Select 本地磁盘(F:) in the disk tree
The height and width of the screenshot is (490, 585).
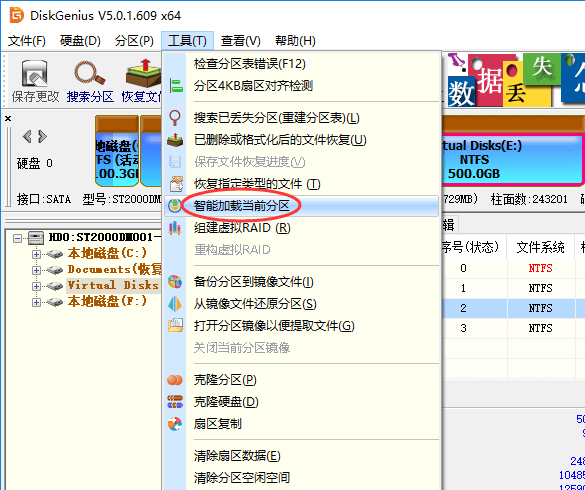tap(107, 302)
